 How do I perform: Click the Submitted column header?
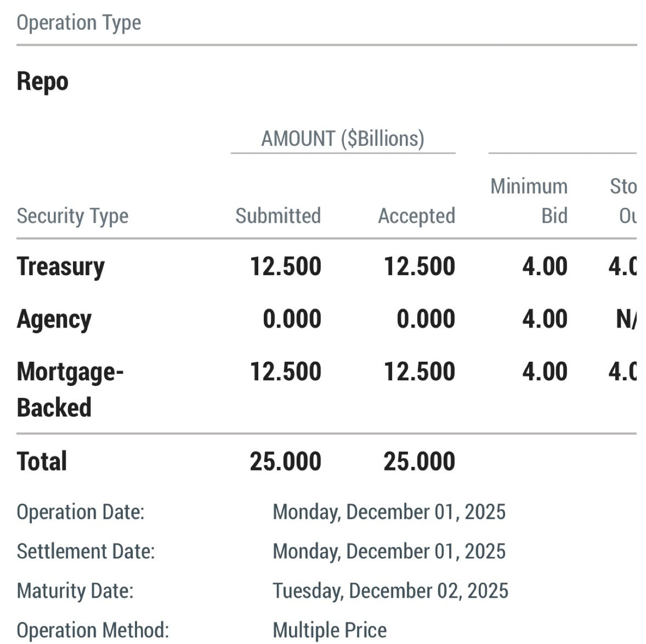point(278,216)
